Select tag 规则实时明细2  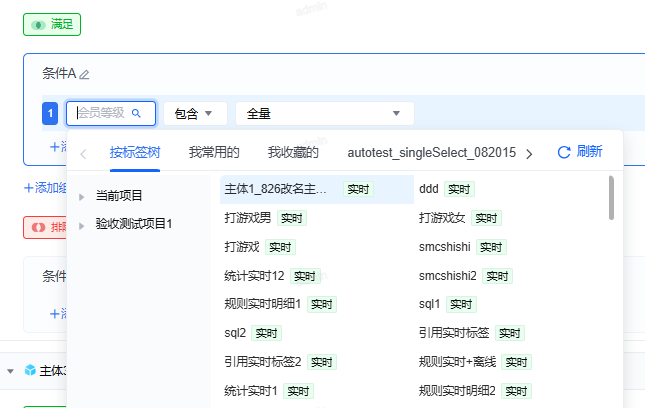point(457,391)
